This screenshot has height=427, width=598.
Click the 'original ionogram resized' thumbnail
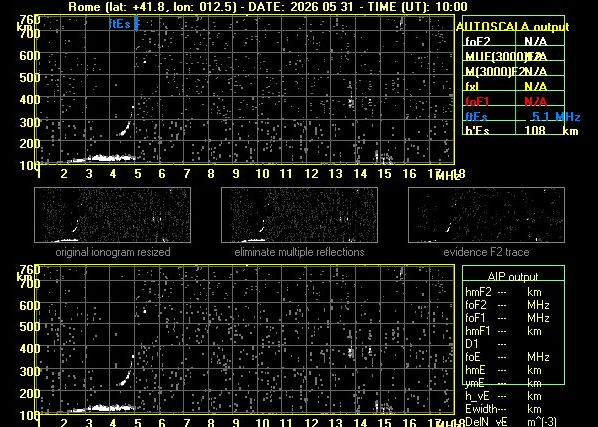(x=113, y=215)
